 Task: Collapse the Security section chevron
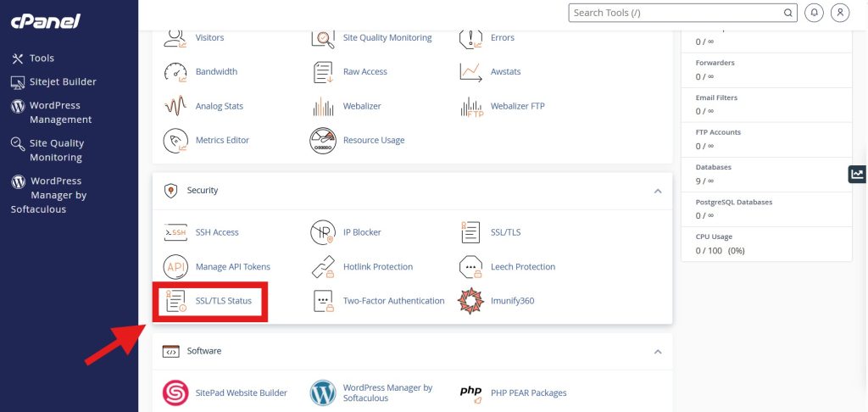click(658, 192)
